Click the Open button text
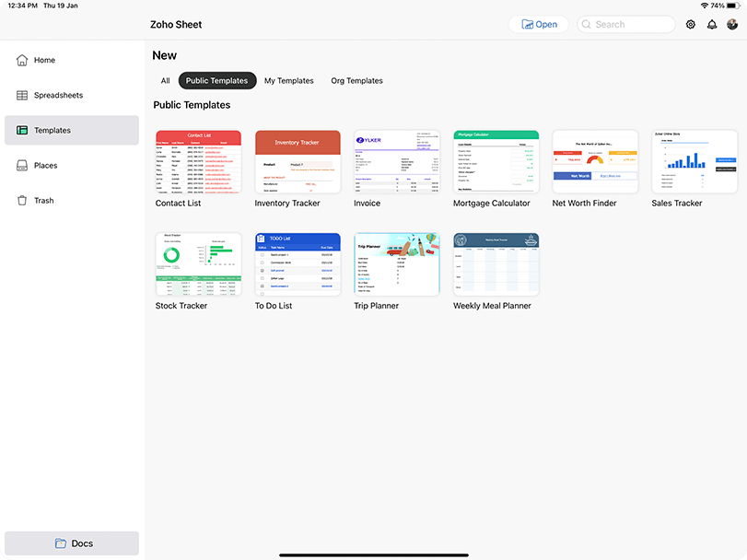This screenshot has height=560, width=747. pos(546,24)
